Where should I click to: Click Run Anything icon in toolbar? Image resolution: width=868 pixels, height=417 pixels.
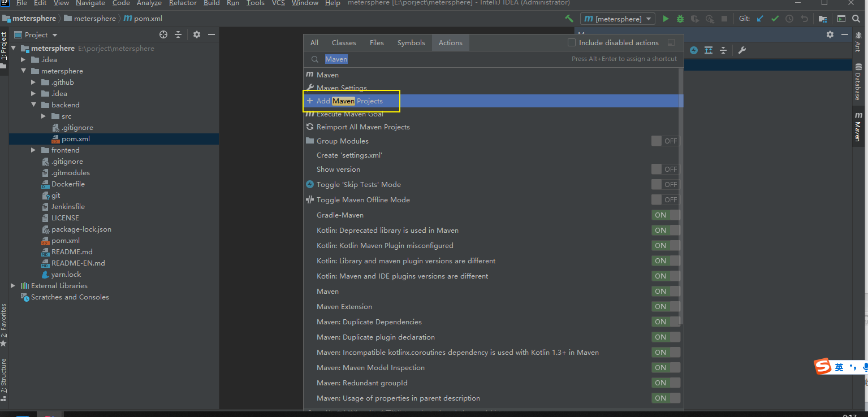pos(841,19)
